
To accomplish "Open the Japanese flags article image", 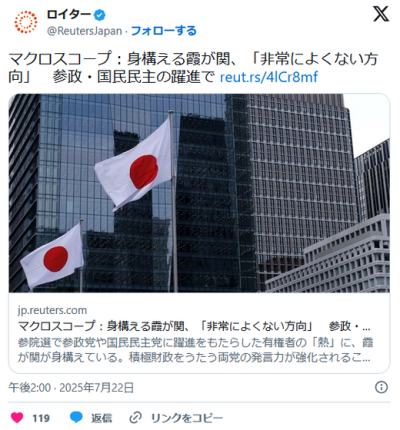I will click(199, 193).
